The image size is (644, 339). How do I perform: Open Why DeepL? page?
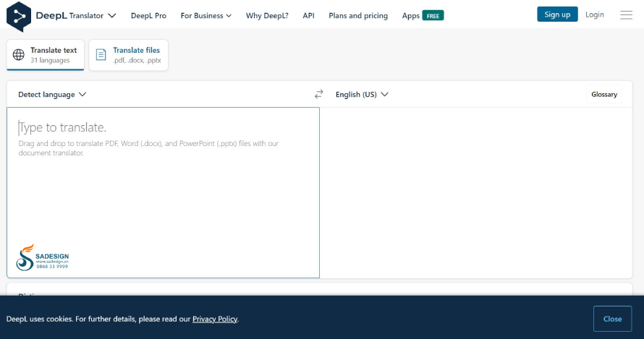click(267, 16)
